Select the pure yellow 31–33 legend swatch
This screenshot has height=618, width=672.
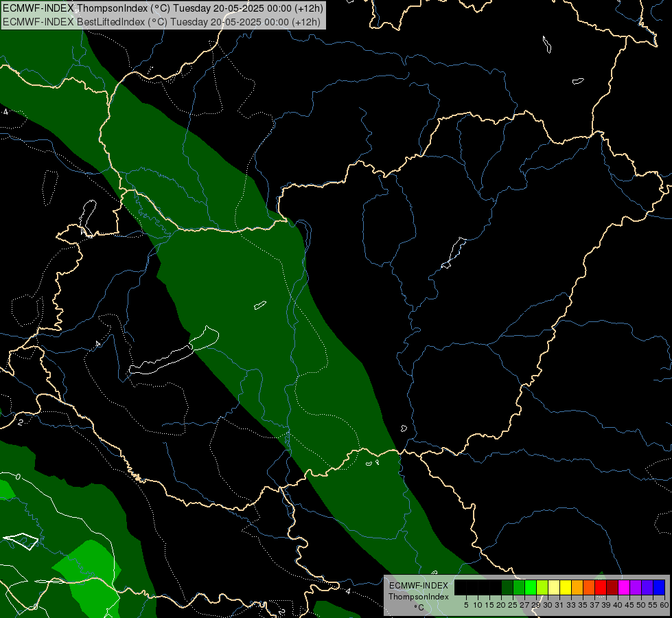coord(566,587)
